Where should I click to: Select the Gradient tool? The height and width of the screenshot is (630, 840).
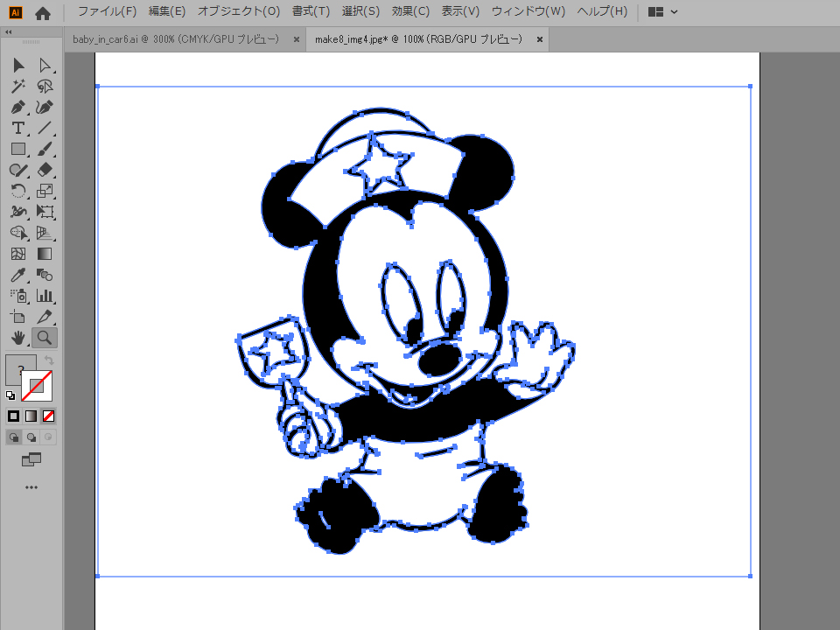(x=45, y=254)
